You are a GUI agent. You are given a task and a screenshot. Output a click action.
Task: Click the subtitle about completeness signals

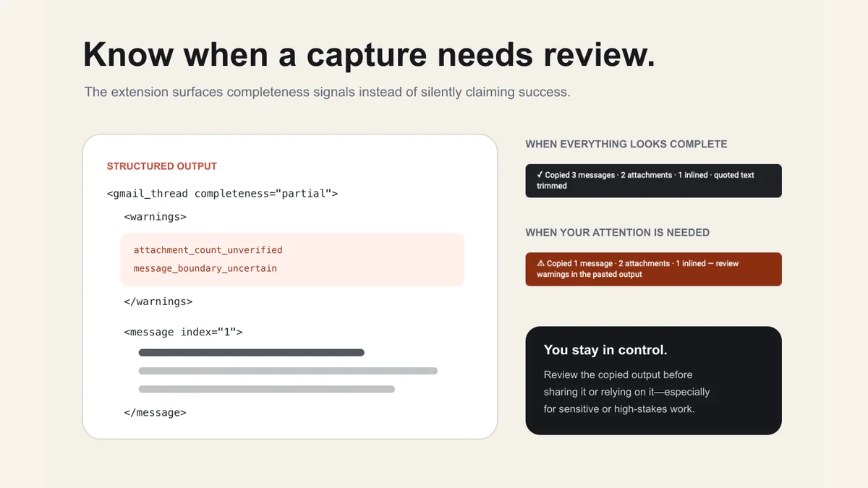pyautogui.click(x=327, y=93)
